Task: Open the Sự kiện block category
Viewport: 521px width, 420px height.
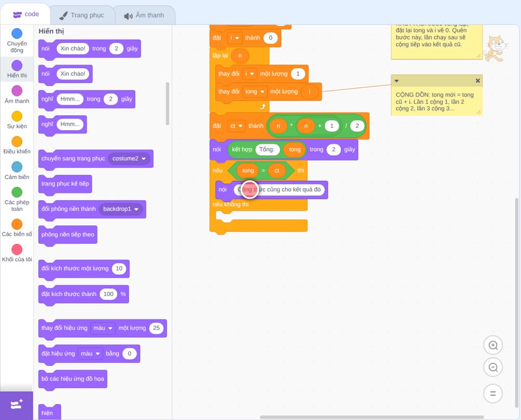Action: pos(17,120)
